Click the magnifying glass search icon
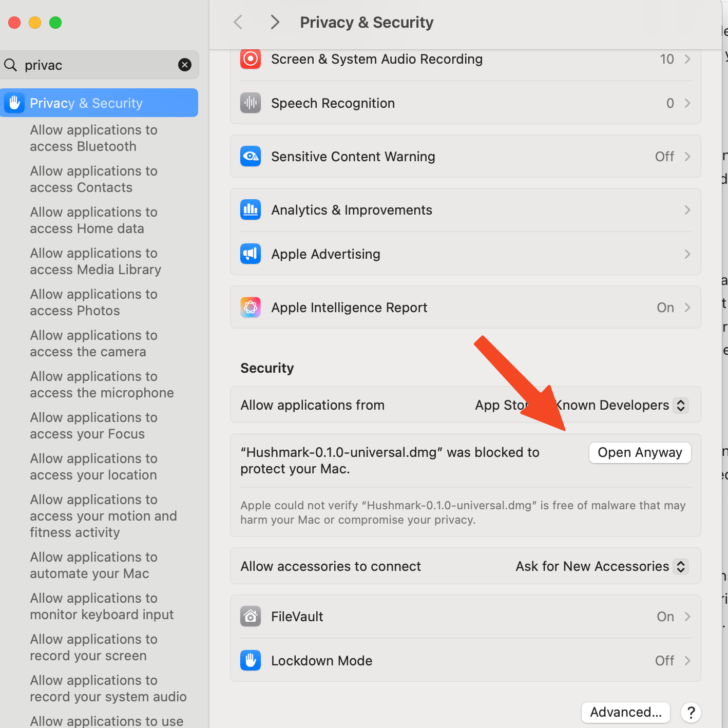Image resolution: width=728 pixels, height=728 pixels. (x=10, y=65)
